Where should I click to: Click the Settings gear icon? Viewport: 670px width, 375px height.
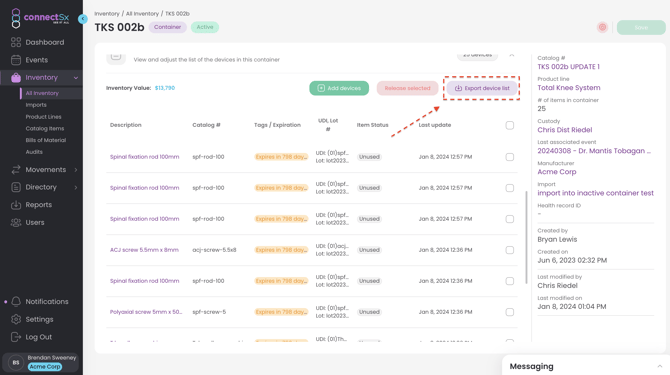pyautogui.click(x=16, y=319)
